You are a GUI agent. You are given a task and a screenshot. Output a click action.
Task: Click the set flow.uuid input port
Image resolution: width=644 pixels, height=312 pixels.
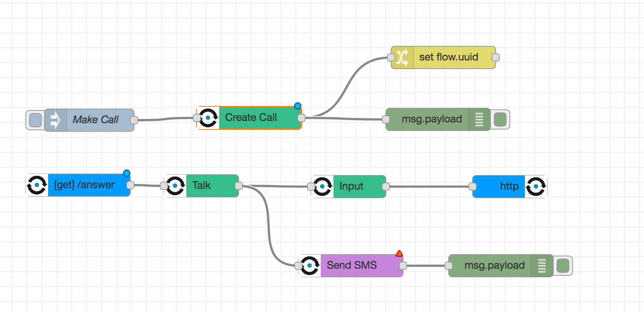pos(391,57)
